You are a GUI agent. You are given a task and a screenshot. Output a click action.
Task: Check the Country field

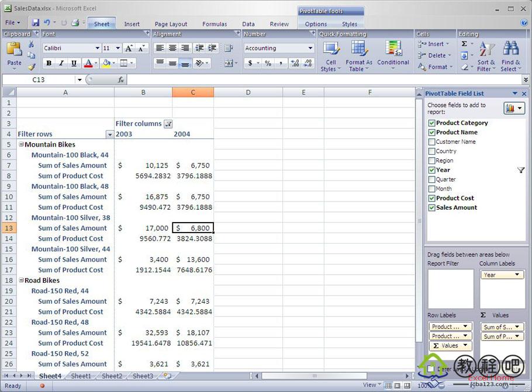[x=431, y=151]
